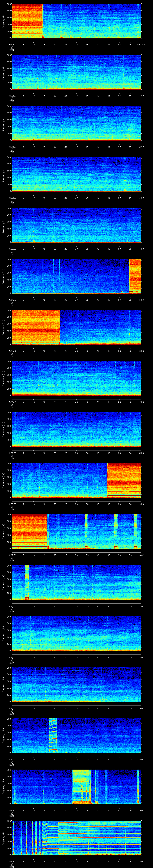Image resolution: width=153 pixels, height=868 pixels.
Task: Select the red noise block in the 13:59:00 spectrogram
Action: [x=27, y=21]
